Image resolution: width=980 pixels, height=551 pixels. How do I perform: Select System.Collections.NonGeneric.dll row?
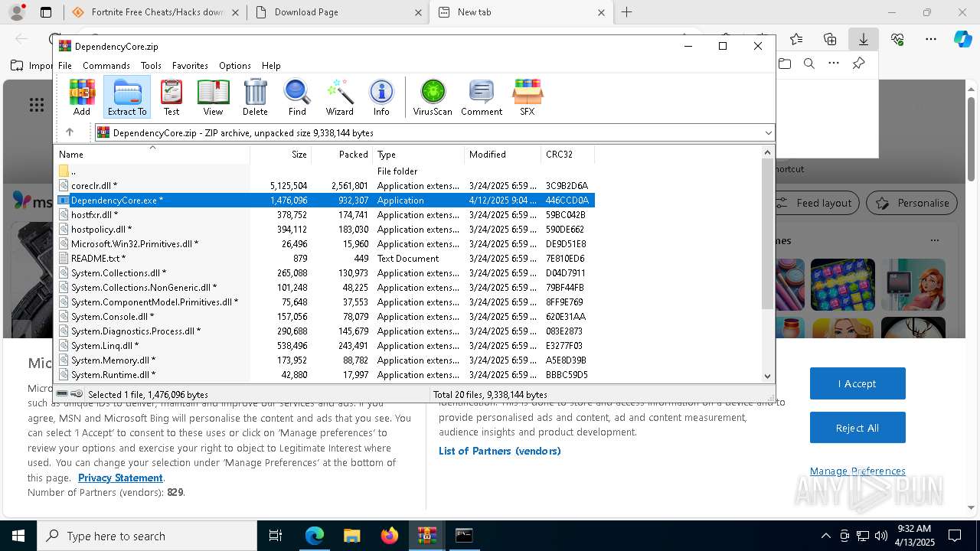[325, 288]
